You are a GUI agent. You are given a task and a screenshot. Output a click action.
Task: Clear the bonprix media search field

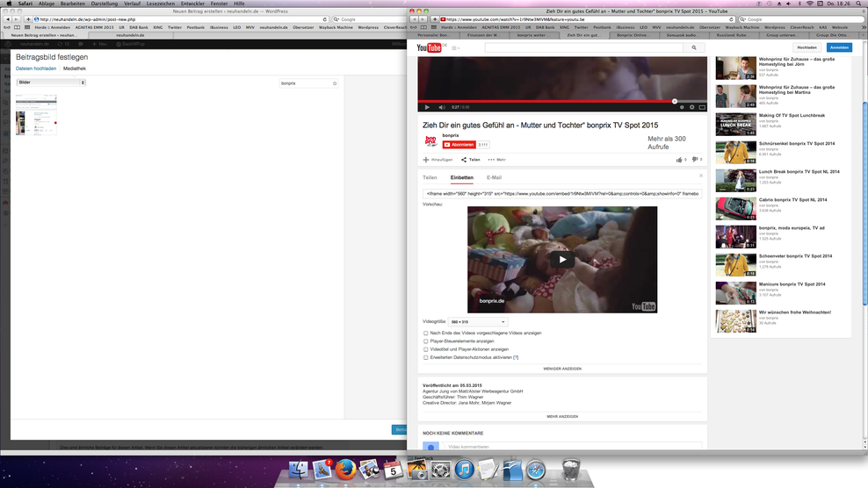click(x=335, y=83)
